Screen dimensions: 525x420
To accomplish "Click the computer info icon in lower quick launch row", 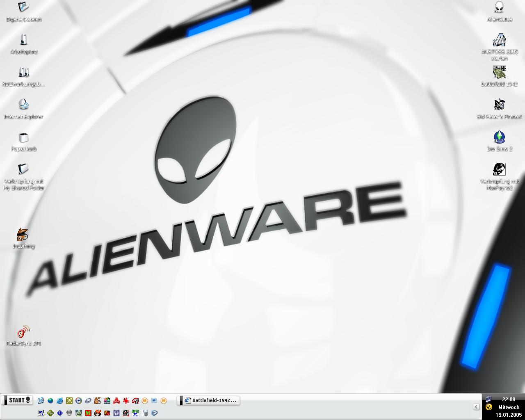I will (x=41, y=413).
